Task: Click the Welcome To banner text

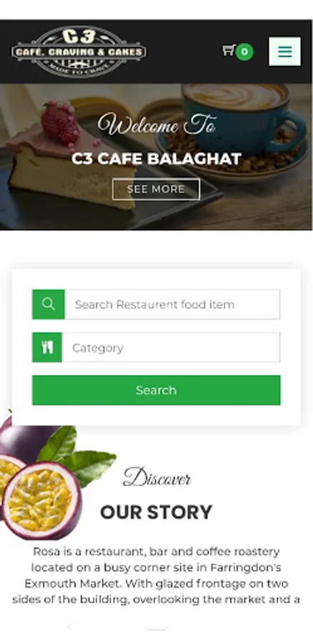Action: [156, 124]
